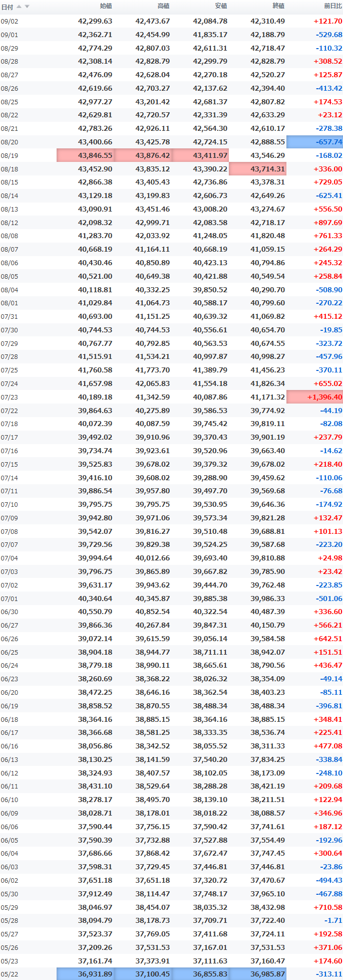
Task: Select the high value 38,454.07
Action: click(153, 907)
